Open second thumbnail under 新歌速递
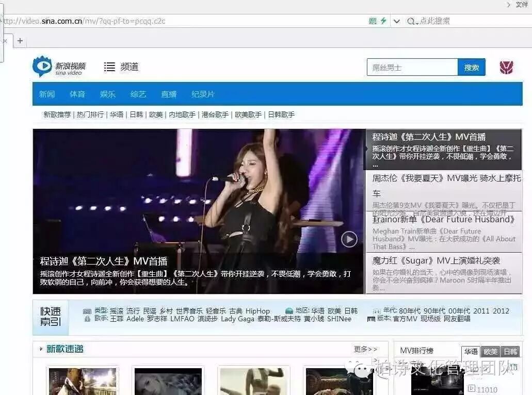 click(168, 382)
